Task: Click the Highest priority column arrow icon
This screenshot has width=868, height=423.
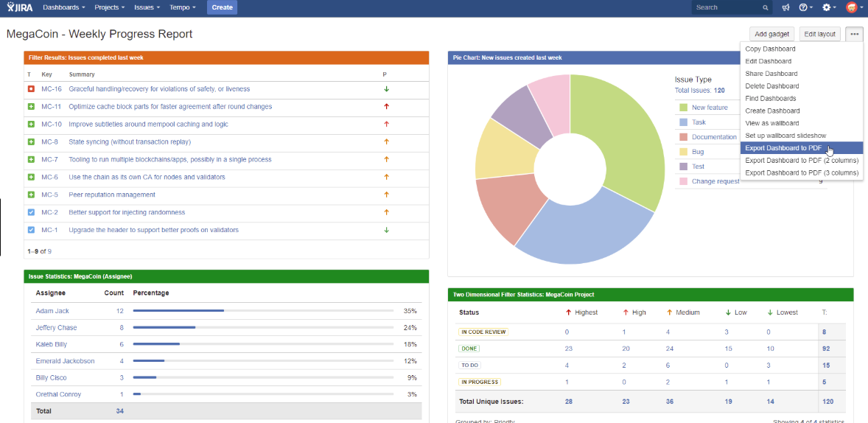Action: 569,312
